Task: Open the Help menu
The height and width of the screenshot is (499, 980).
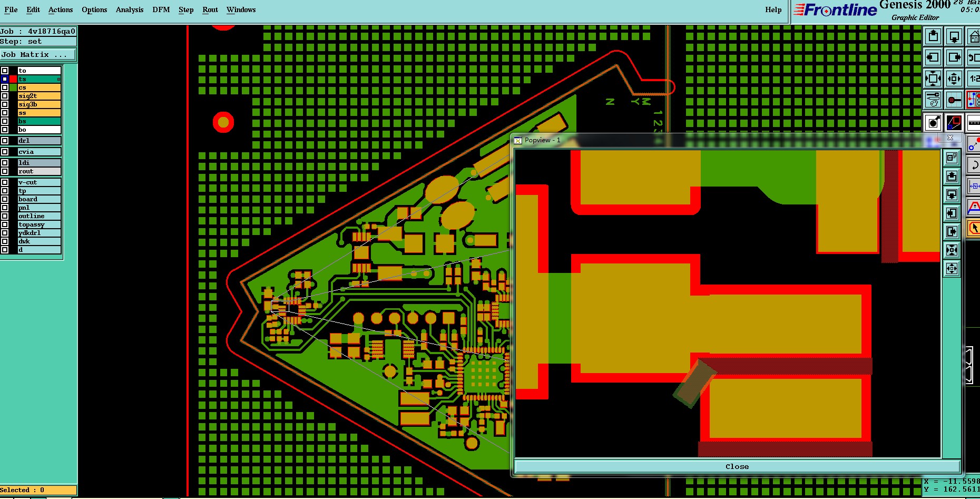Action: pos(773,9)
